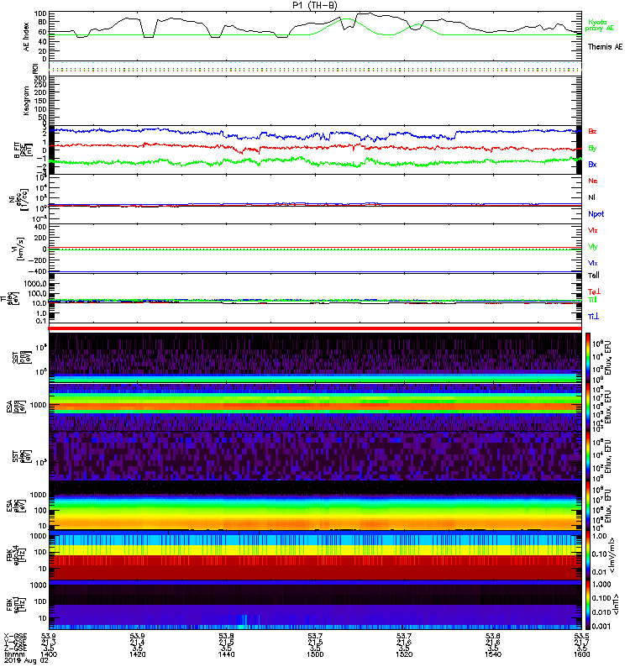Viewport: 630px width, 672px height.
Task: Click the ESA electrons Eflux color bar
Action: pos(588,506)
